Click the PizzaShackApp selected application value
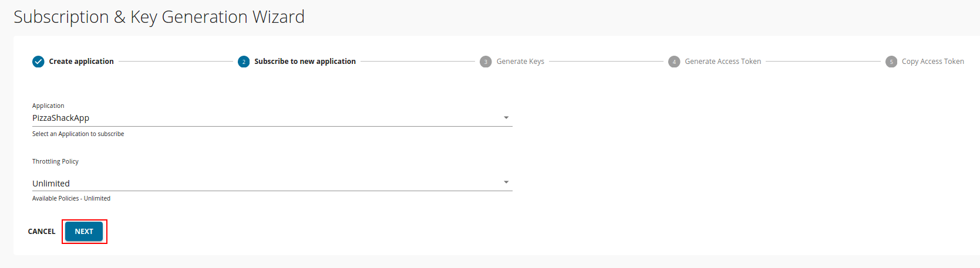Screen dimensions: 980x268 pos(61,118)
